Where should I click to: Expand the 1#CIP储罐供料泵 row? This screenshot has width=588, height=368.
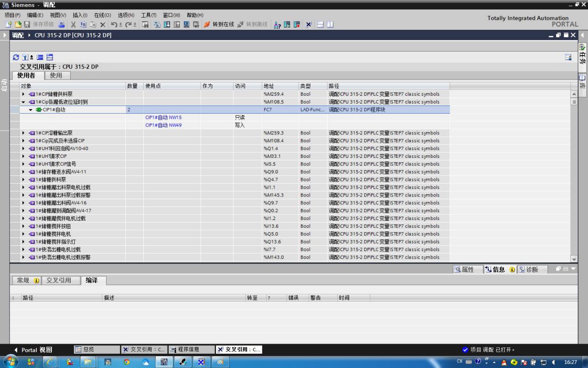point(23,94)
